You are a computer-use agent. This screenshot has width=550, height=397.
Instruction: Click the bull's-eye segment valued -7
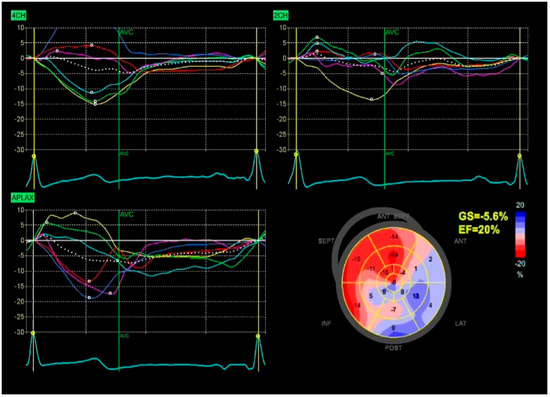point(394,309)
